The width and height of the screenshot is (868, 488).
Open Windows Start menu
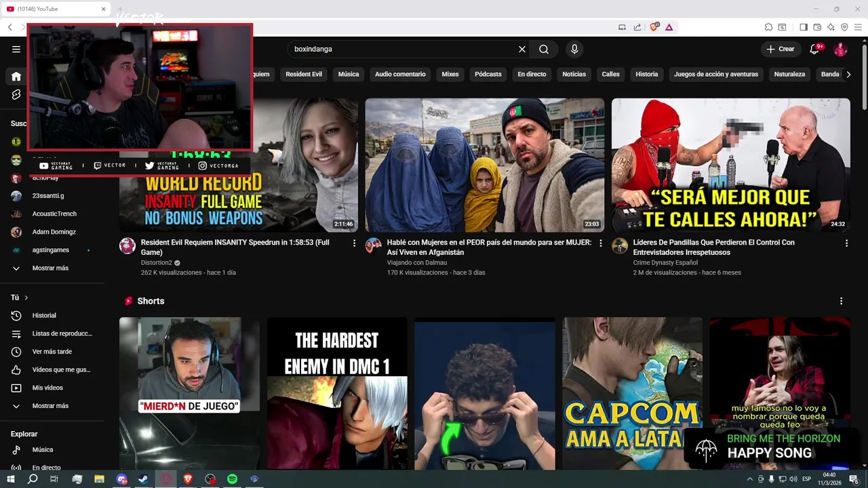coord(10,479)
